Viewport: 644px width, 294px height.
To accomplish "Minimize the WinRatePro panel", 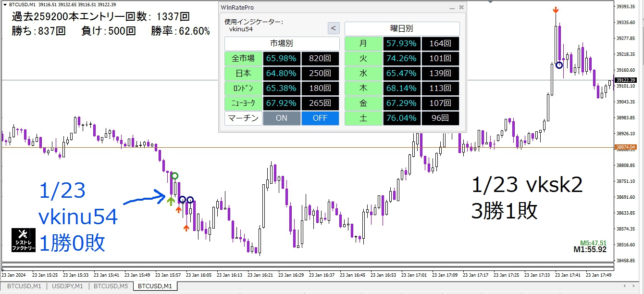I will (x=452, y=8).
